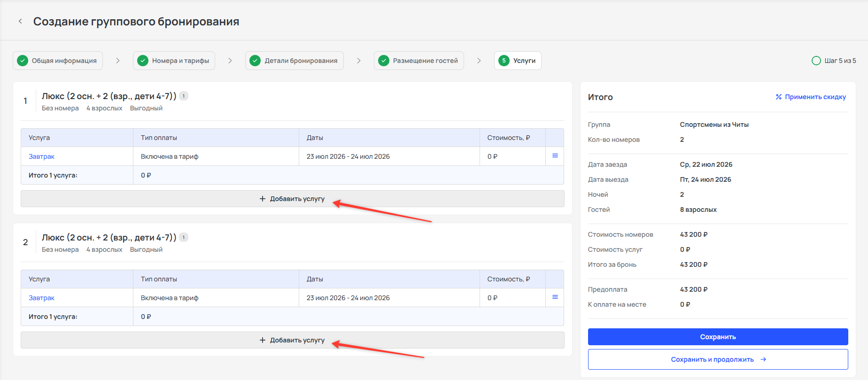Click the green checkmark on Общая информация step
868x380 pixels.
[x=23, y=61]
